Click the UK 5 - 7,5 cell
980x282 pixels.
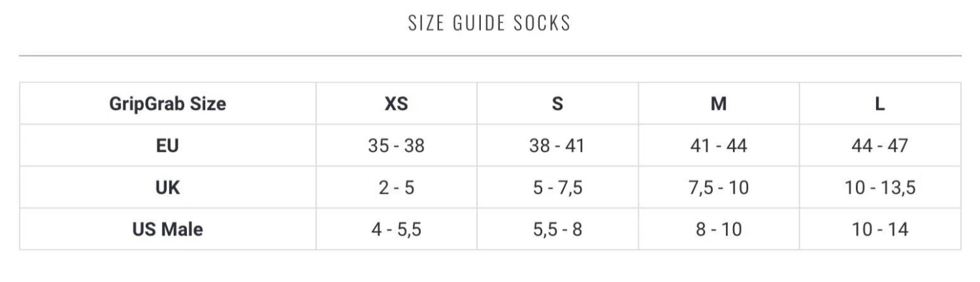pos(557,188)
